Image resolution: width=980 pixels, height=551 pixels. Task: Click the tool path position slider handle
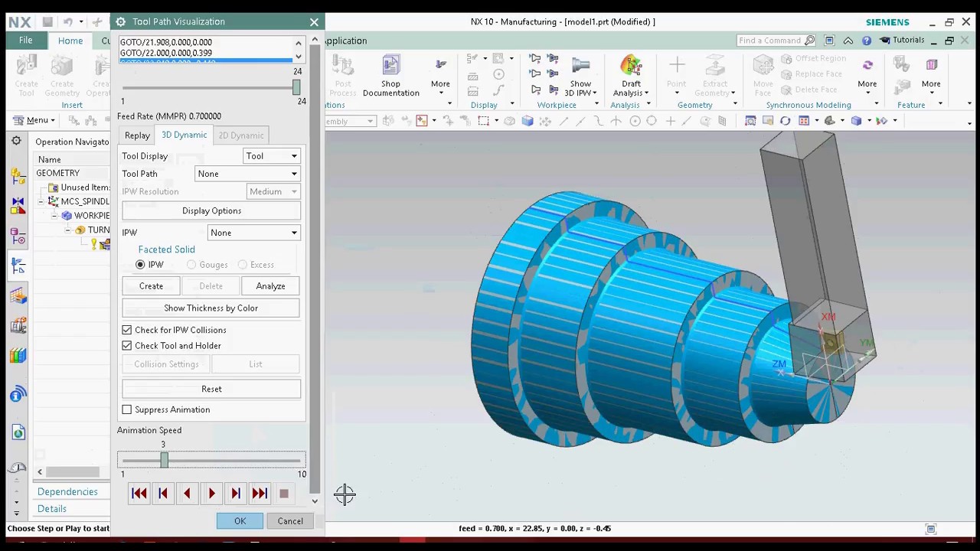coord(296,86)
